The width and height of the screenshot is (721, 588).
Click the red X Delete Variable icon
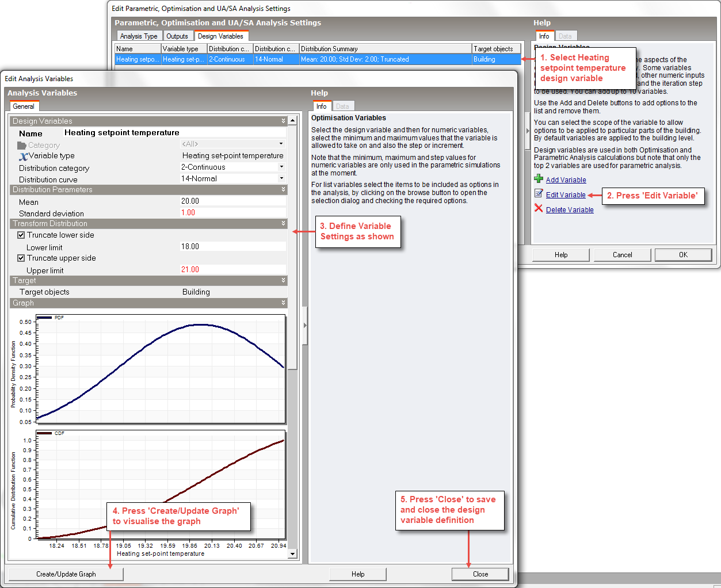coord(539,208)
